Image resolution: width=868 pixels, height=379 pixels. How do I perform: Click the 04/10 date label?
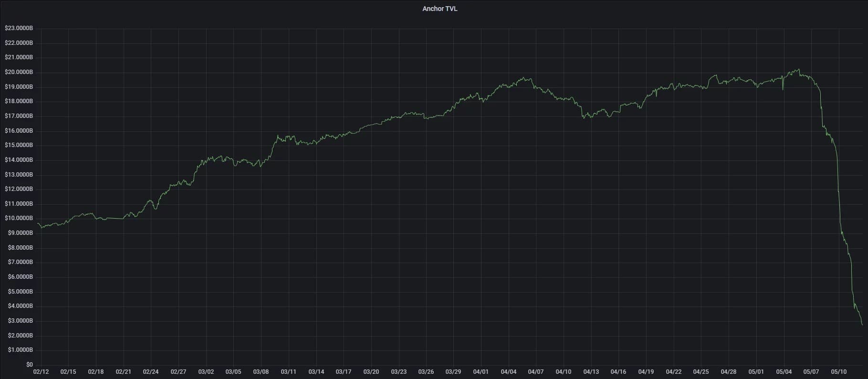point(564,372)
